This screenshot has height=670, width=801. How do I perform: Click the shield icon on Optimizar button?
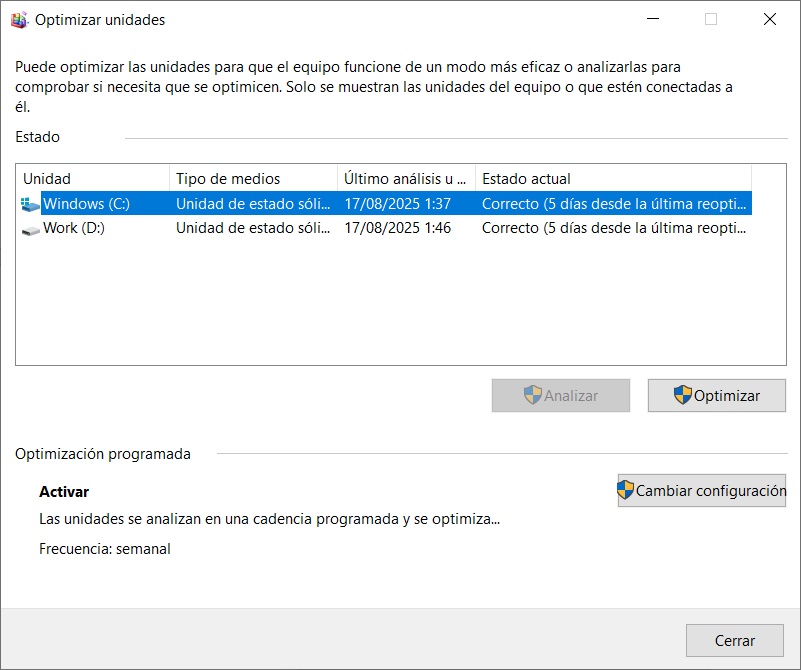click(683, 395)
